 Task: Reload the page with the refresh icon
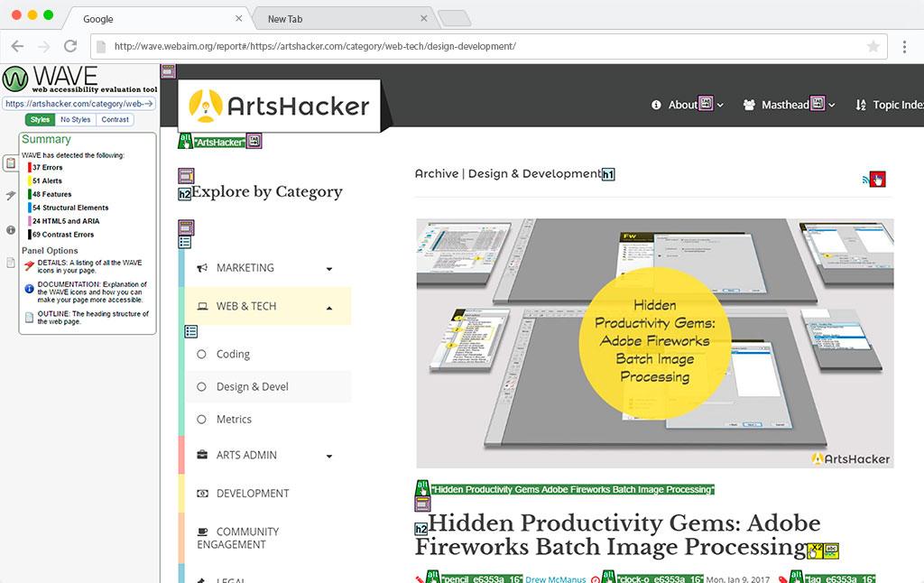(70, 46)
